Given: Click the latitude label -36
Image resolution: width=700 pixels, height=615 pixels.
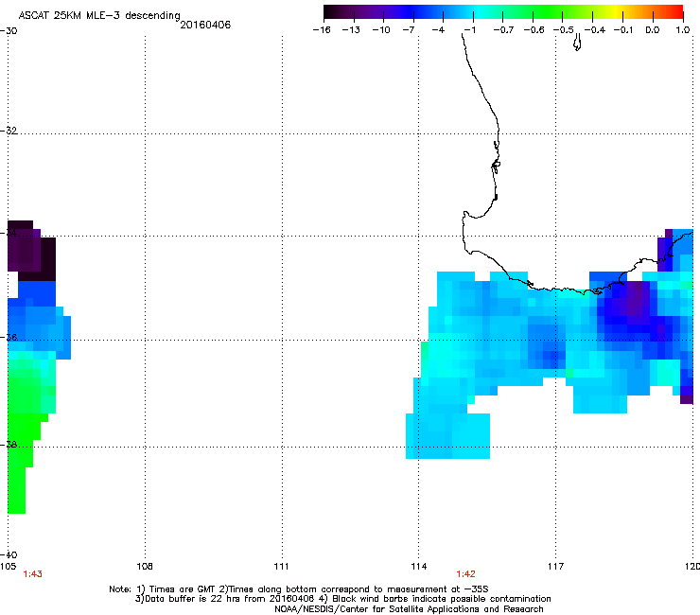Looking at the screenshot, I should (9, 337).
